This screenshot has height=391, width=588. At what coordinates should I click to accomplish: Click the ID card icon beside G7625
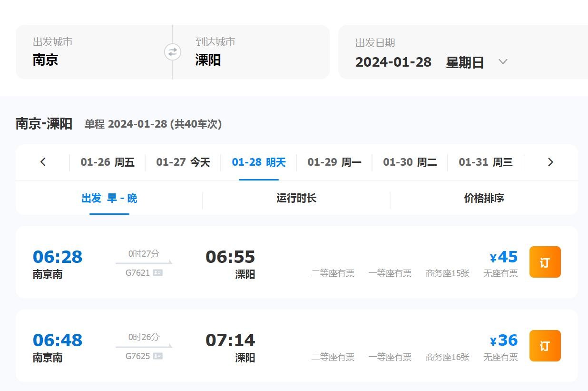pos(158,356)
